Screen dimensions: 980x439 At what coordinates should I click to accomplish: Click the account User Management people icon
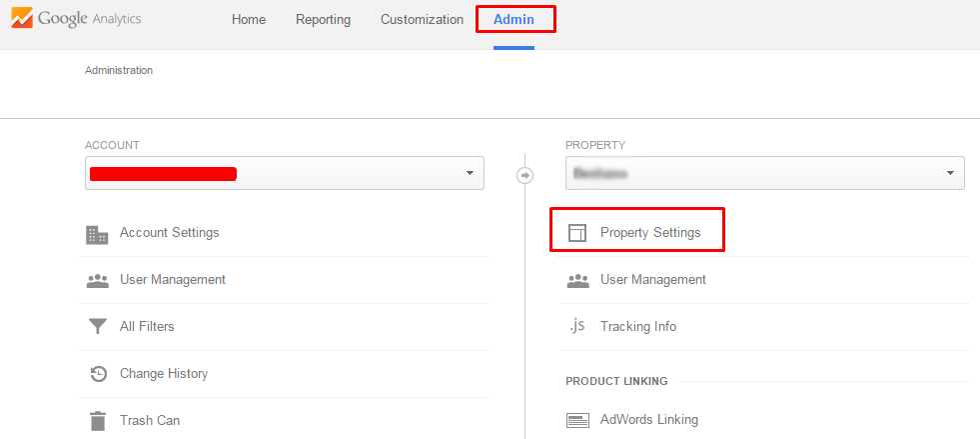pyautogui.click(x=97, y=280)
